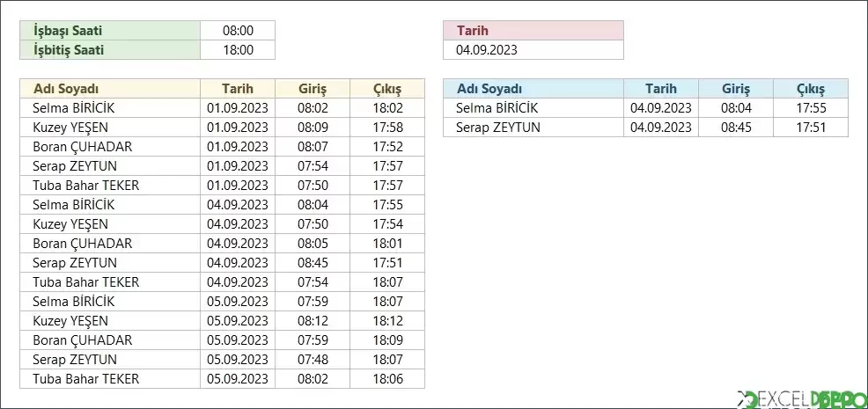Select blue table's Giriş header
This screenshot has height=409, width=868.
point(736,89)
